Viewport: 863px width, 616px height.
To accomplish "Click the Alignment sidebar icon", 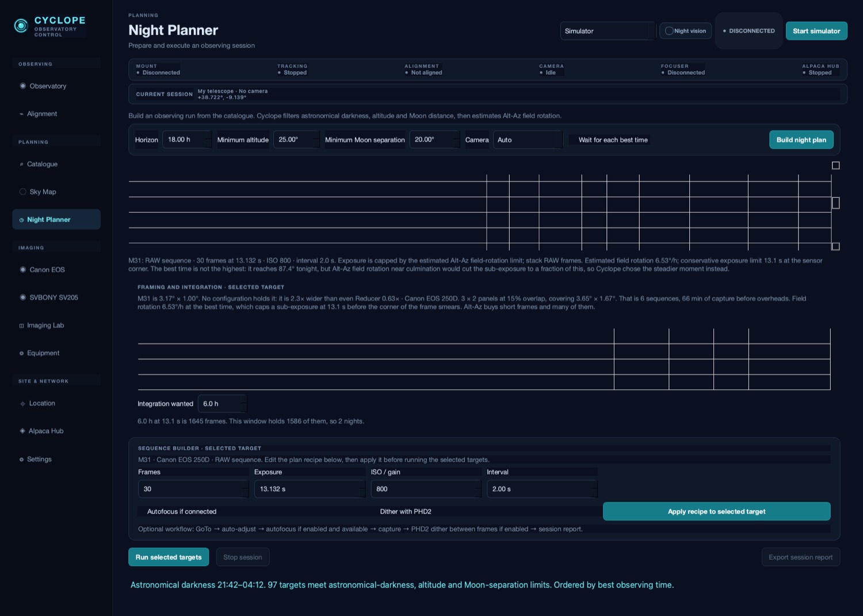I will point(21,114).
